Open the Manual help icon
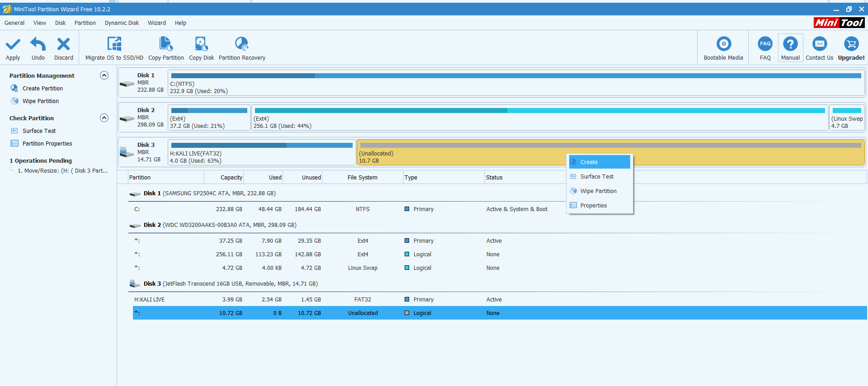 (790, 44)
